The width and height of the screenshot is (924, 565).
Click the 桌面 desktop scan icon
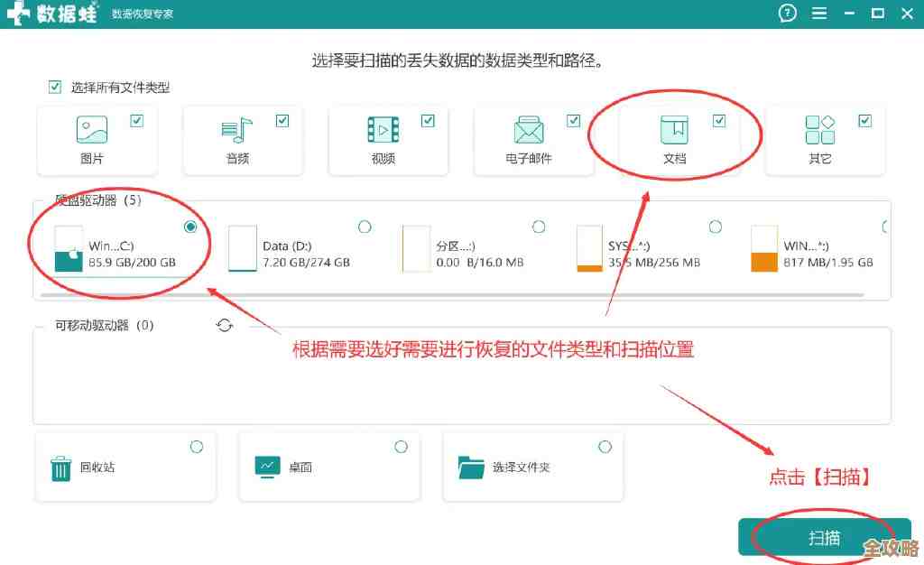[x=265, y=466]
